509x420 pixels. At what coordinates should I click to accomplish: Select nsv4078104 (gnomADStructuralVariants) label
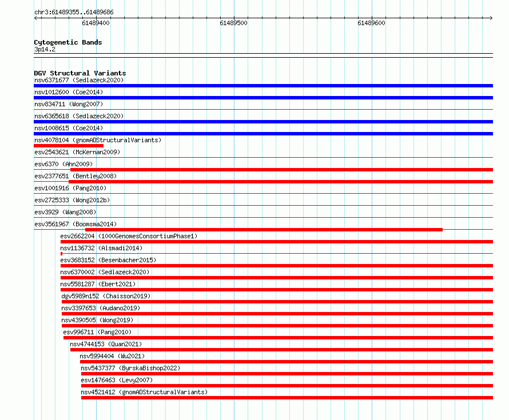98,140
